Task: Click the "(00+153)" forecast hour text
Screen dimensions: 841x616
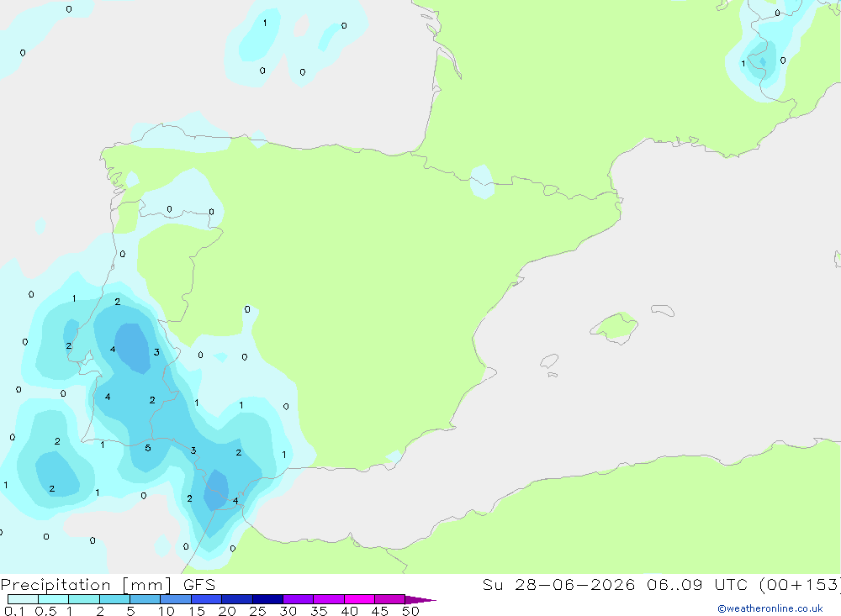Action: [801, 585]
